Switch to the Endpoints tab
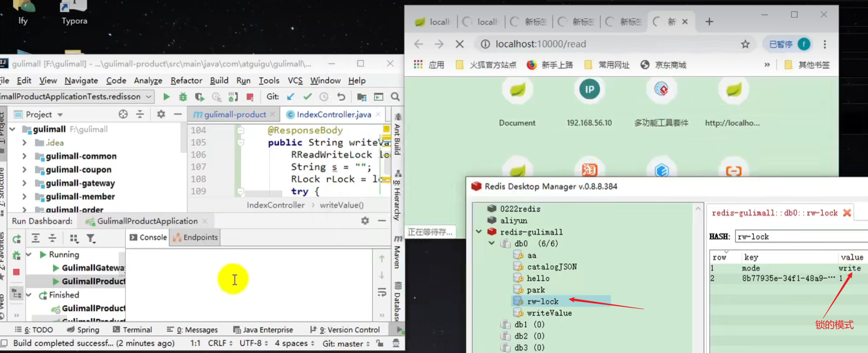Viewport: 868px width, 353px height. [195, 237]
